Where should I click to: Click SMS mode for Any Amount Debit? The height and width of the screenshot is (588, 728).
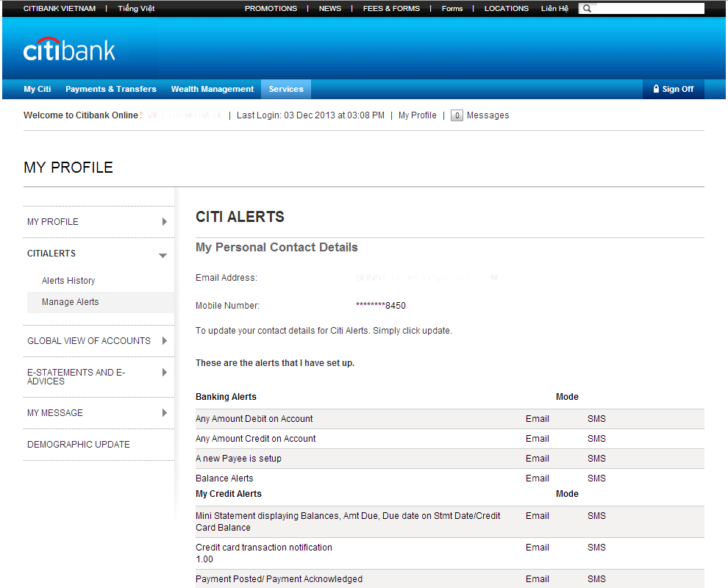coord(596,419)
